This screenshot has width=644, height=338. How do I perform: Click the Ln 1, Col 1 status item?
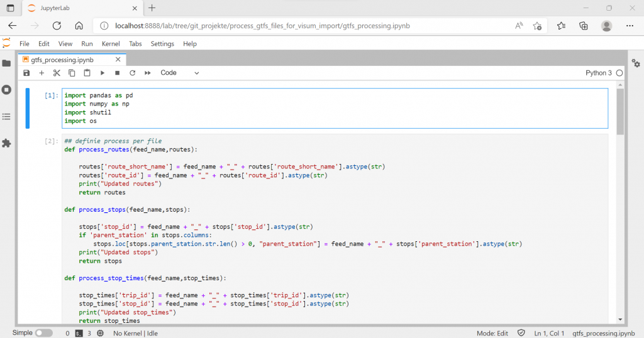550,333
